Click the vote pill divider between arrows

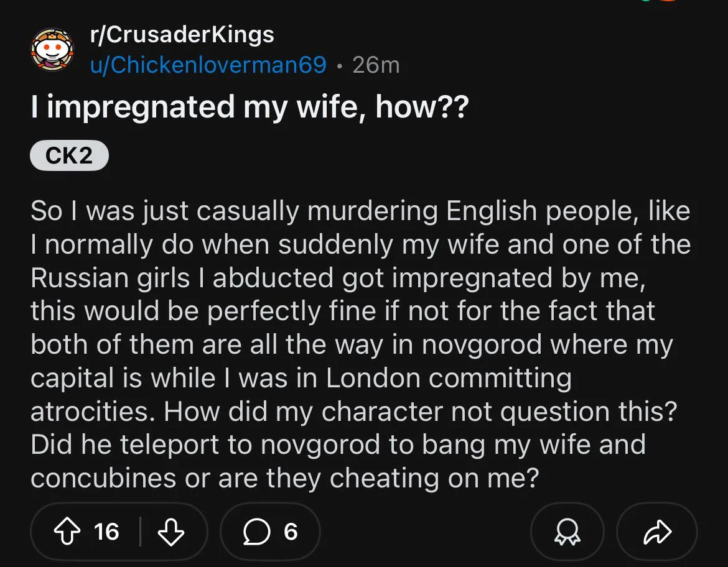(140, 532)
